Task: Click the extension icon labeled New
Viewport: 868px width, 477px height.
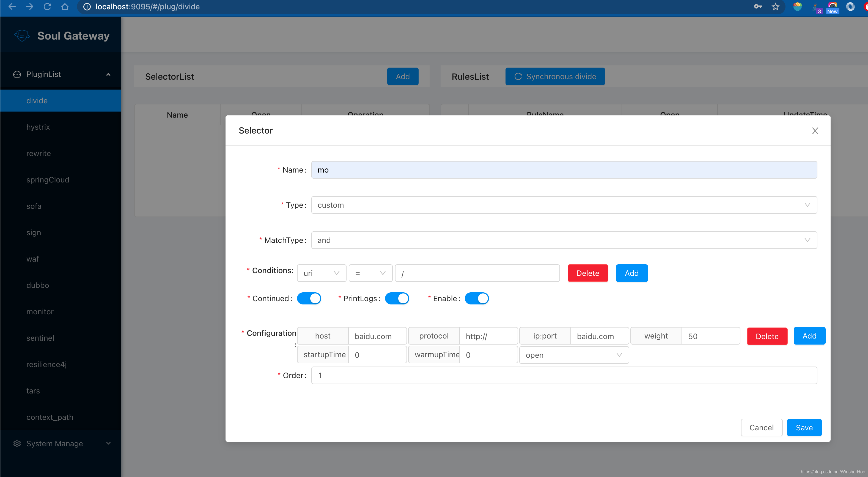Action: pos(832,7)
